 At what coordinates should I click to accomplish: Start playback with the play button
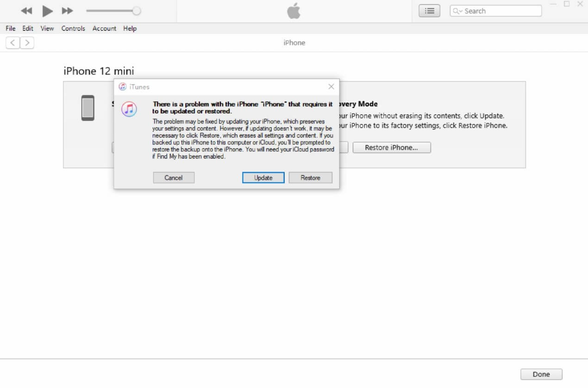coord(47,11)
